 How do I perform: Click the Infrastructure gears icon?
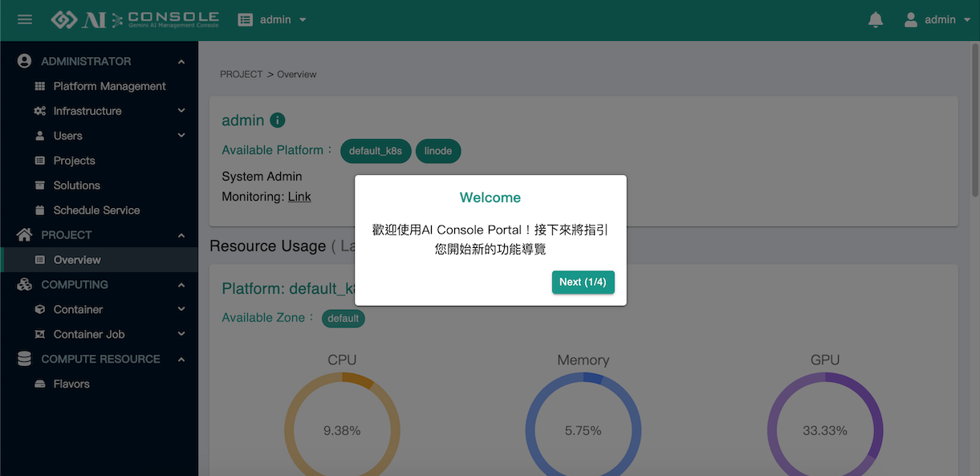click(x=40, y=111)
